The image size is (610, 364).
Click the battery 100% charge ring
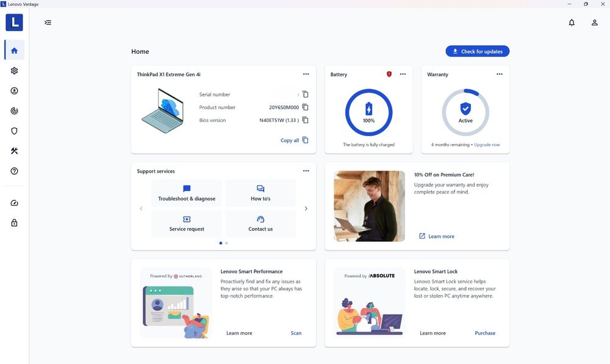pos(369,112)
